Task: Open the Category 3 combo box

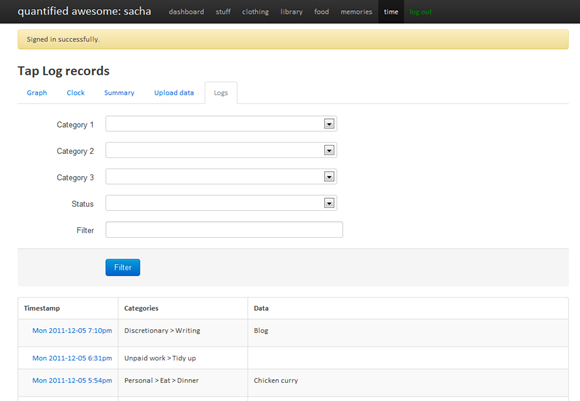Action: [x=221, y=177]
